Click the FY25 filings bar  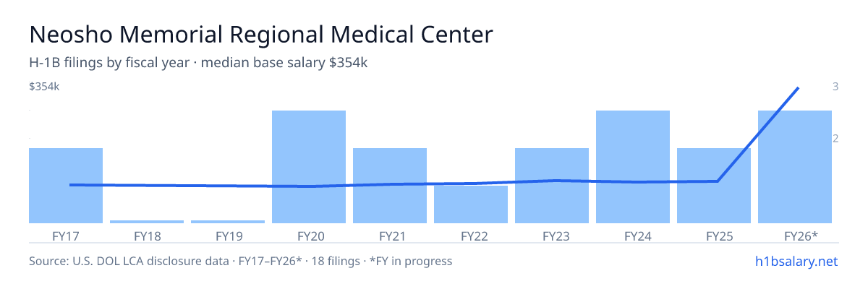click(714, 186)
